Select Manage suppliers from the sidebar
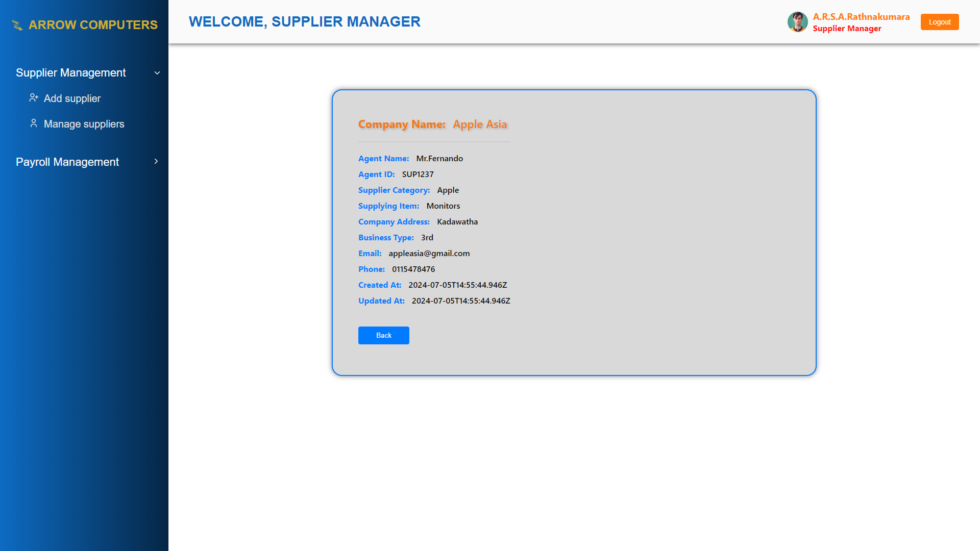 84,123
